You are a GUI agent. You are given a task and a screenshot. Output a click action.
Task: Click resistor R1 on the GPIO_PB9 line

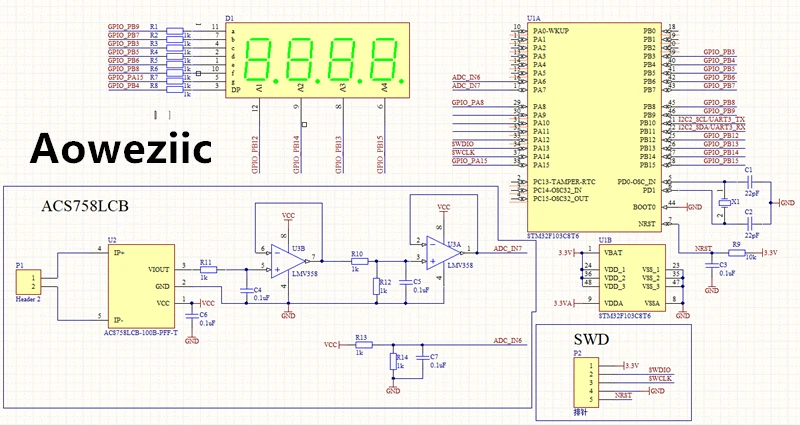(x=175, y=32)
